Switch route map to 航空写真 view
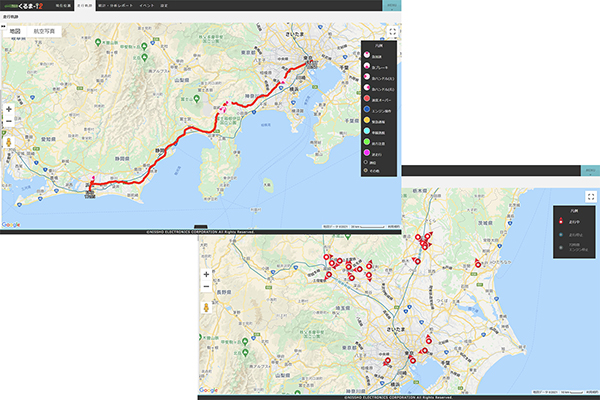 click(44, 31)
